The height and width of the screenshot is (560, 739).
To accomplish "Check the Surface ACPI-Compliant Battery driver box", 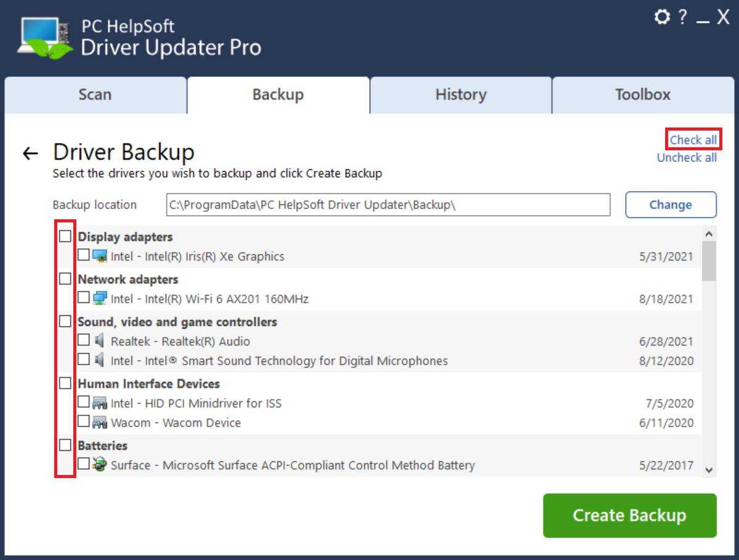I will [84, 464].
